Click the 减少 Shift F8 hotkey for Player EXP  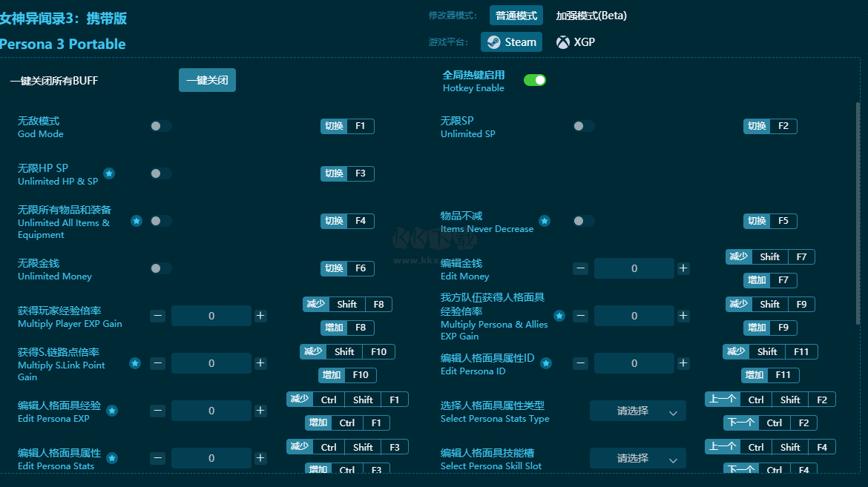347,305
